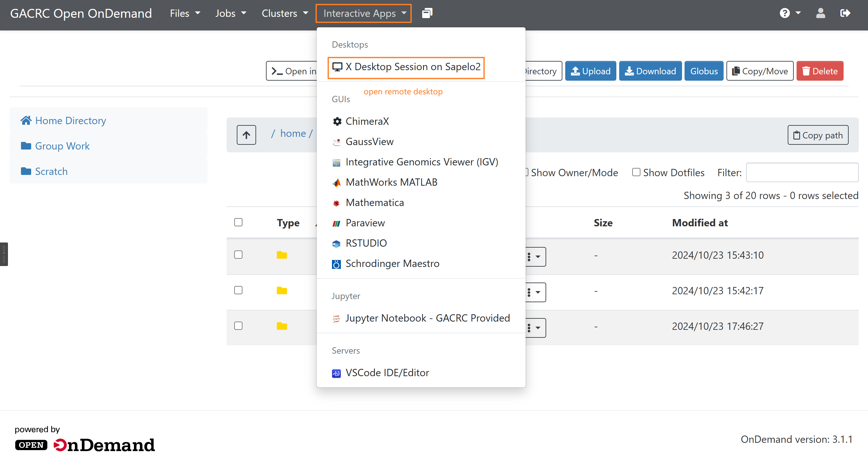This screenshot has height=466, width=868.
Task: Click the Upload button
Action: pos(590,71)
